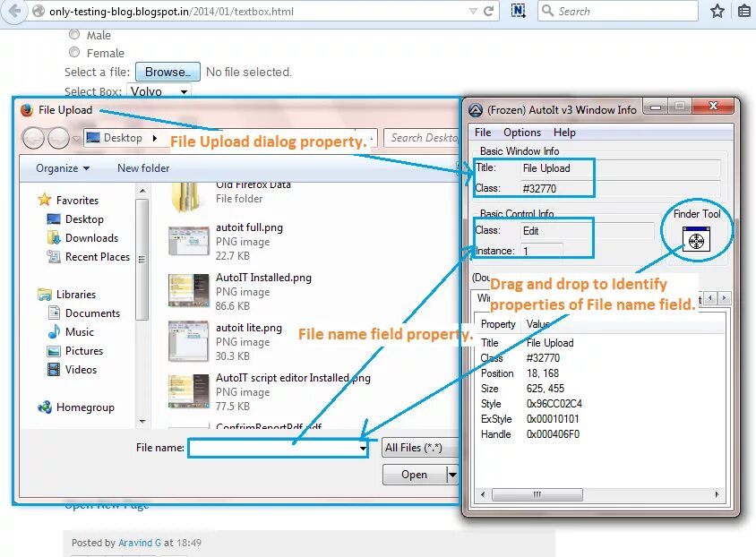Open the AutoIt Options menu

click(522, 133)
